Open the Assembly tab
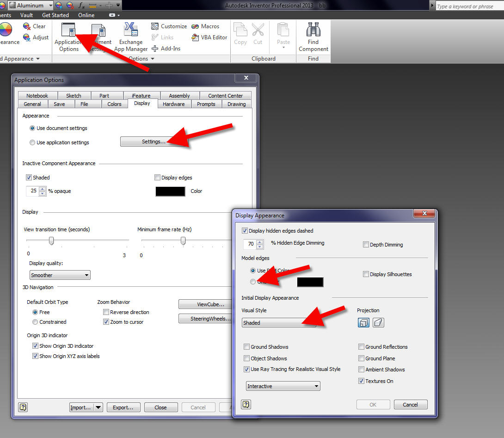The height and width of the screenshot is (438, 504). [179, 96]
